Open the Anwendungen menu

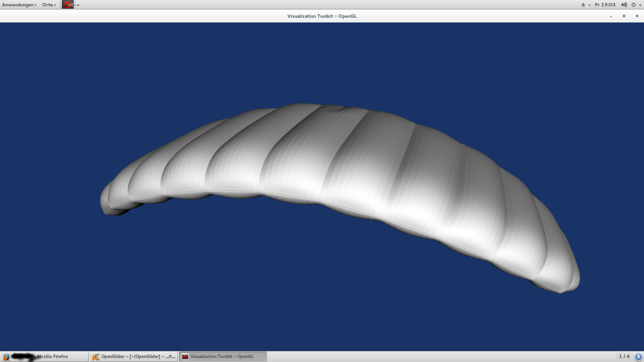[19, 5]
